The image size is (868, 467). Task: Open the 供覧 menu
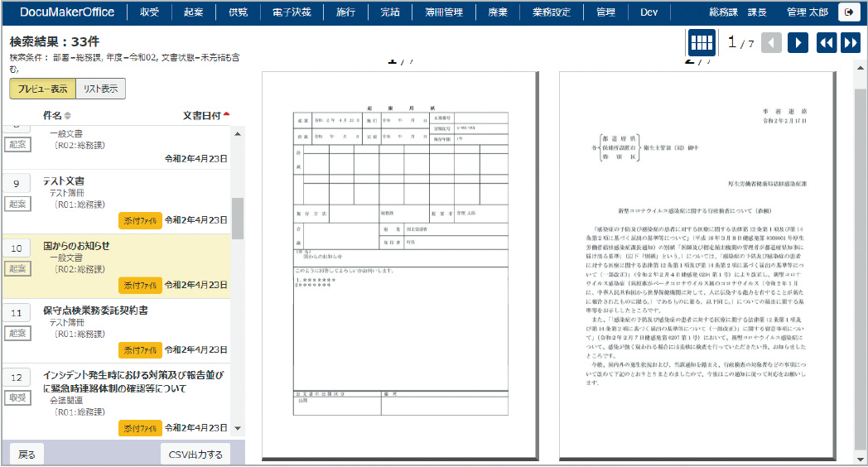coord(238,12)
